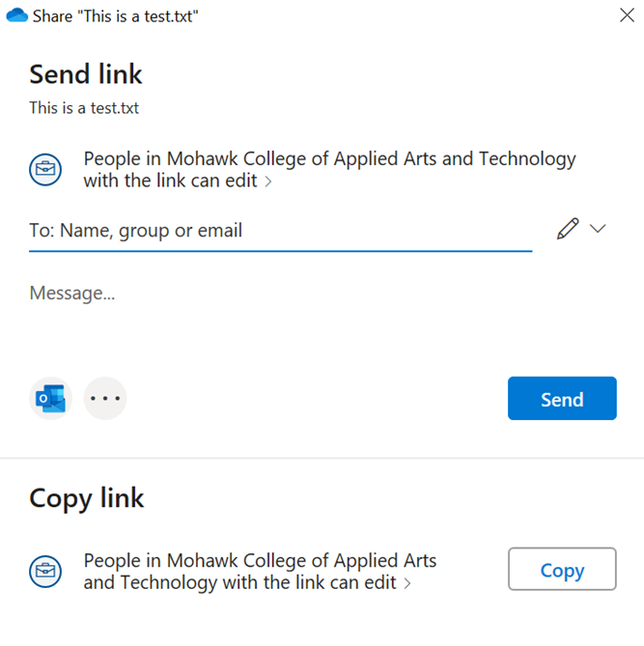This screenshot has height=646, width=644.
Task: Open link settings text in Copy link section
Action: tap(259, 571)
